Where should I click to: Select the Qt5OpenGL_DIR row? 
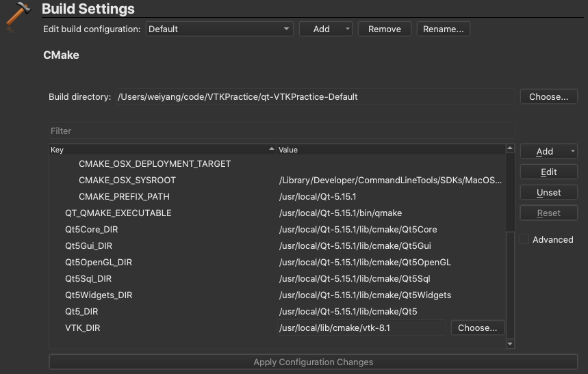tap(277, 263)
